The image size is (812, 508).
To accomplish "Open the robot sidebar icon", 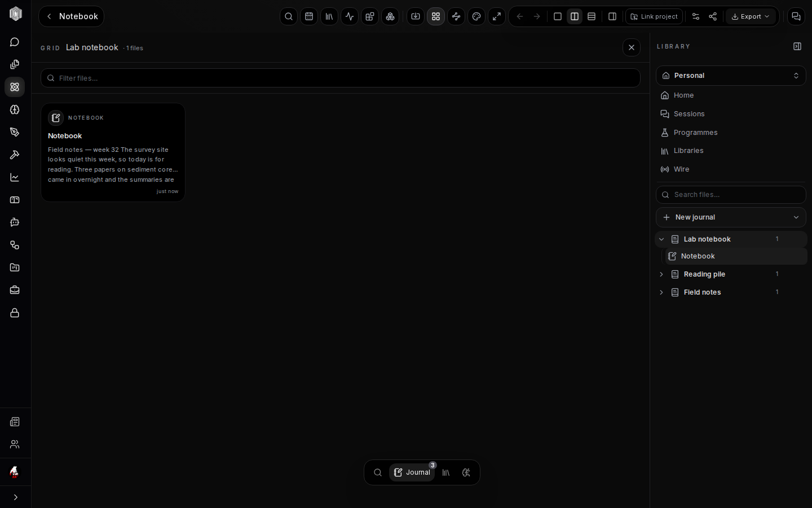I will [15, 223].
